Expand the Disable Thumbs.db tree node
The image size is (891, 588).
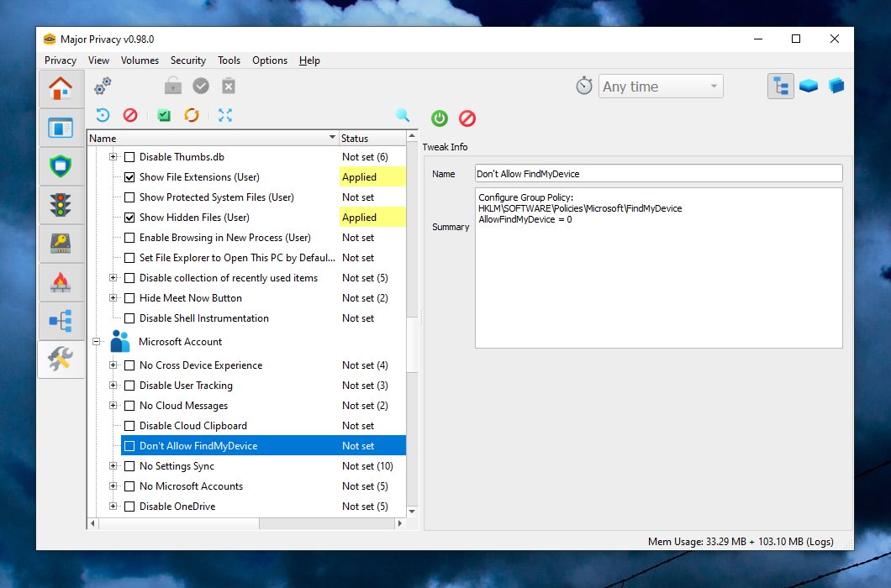point(113,157)
